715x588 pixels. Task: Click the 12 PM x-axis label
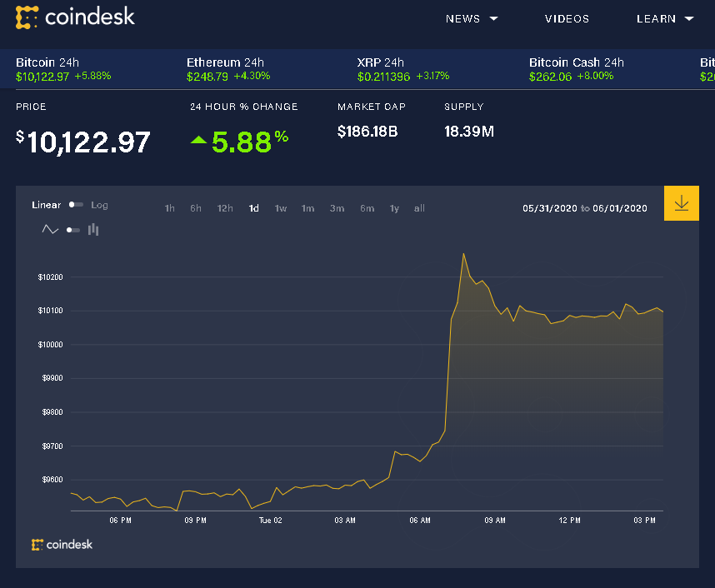click(x=569, y=520)
